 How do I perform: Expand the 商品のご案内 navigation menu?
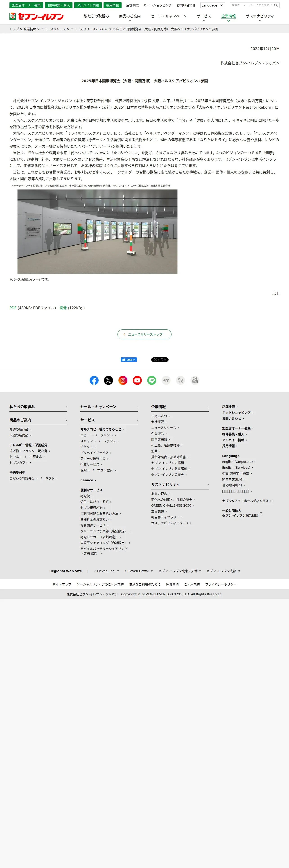[130, 18]
